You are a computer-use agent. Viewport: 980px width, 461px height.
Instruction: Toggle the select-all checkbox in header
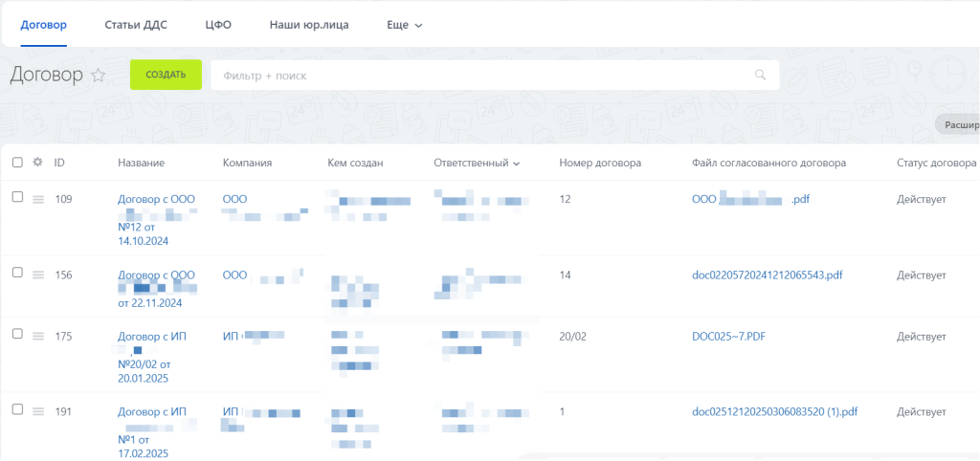(x=17, y=163)
